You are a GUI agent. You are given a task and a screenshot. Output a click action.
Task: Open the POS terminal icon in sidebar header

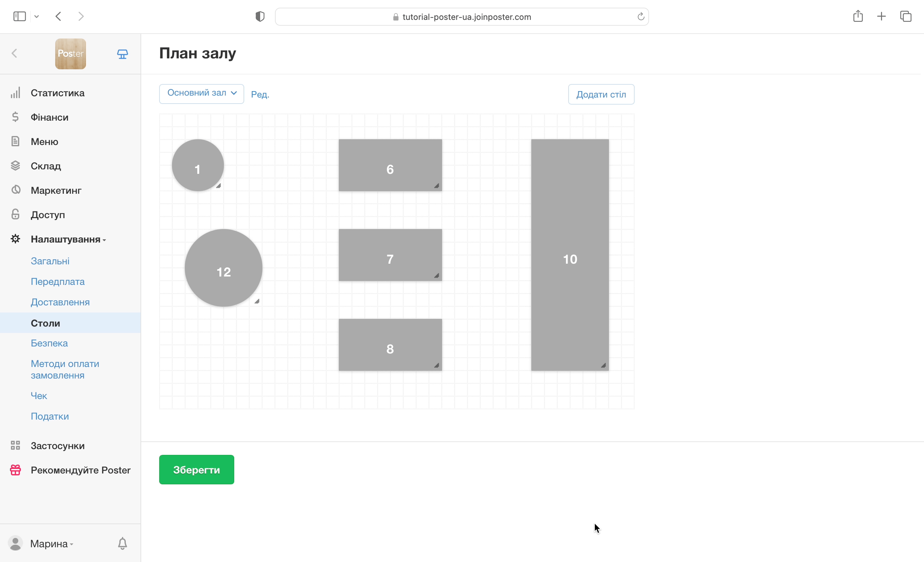[122, 54]
